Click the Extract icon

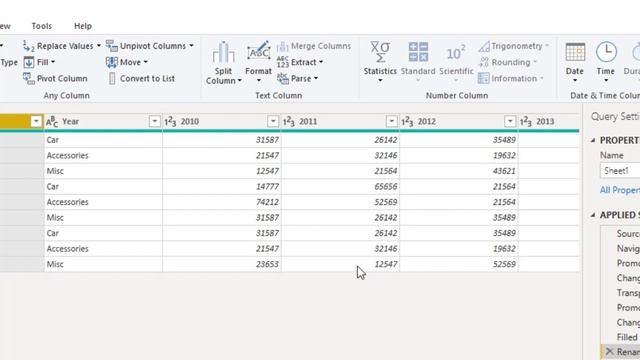(282, 62)
